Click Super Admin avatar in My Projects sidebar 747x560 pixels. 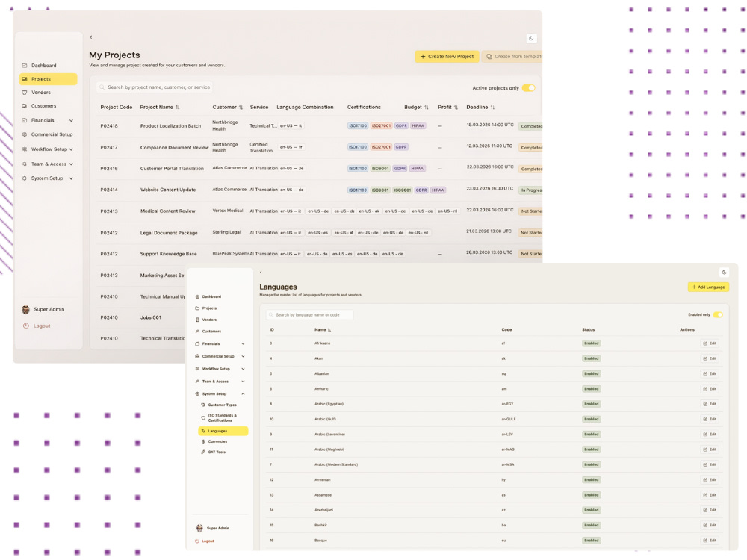pyautogui.click(x=25, y=310)
